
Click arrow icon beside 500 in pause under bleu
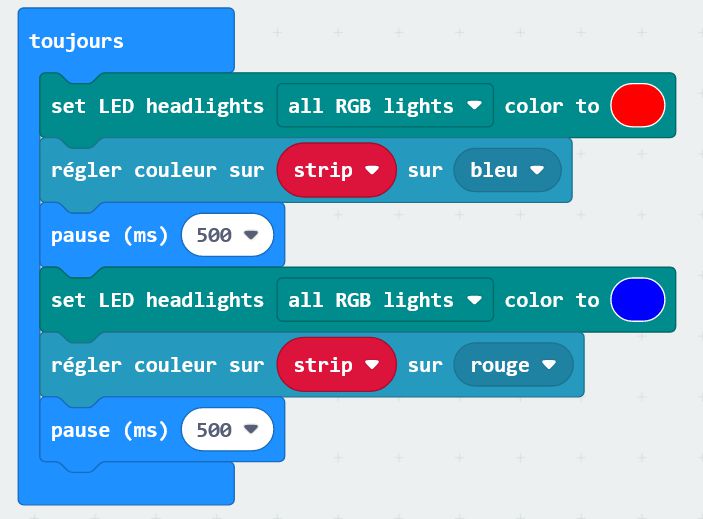tap(251, 234)
